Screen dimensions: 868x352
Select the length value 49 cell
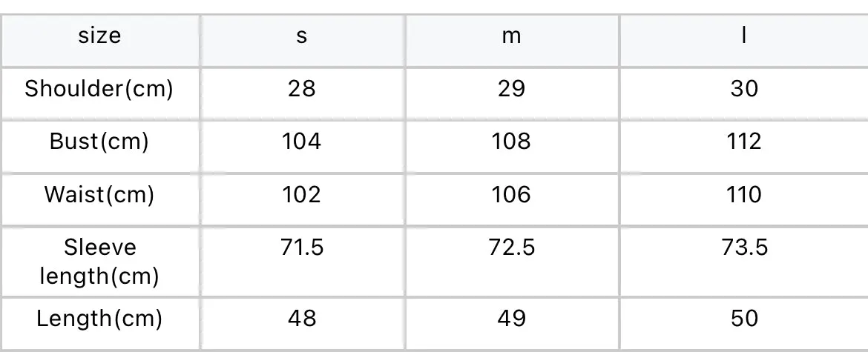pyautogui.click(x=512, y=324)
